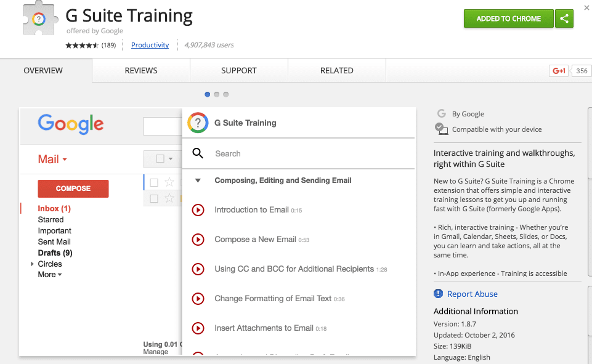The image size is (592, 364).
Task: Show the second screenshot via carousel dot
Action: tap(217, 94)
